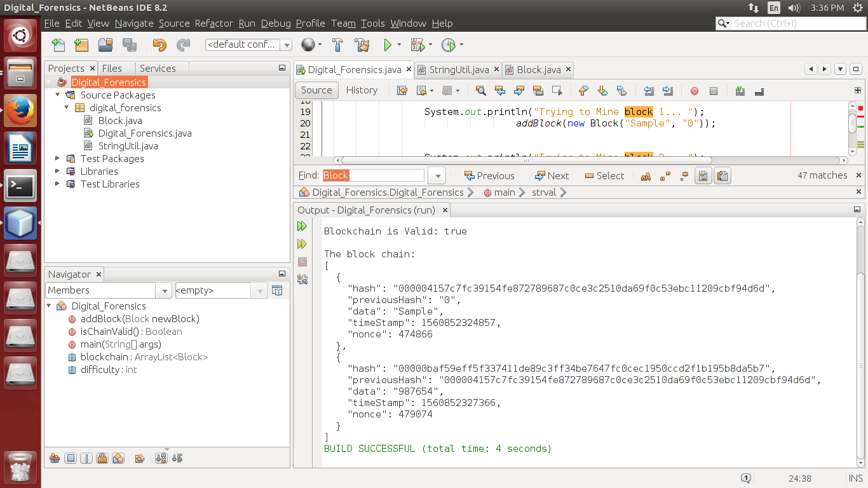This screenshot has width=868, height=488.
Task: Click the Profile Project clock icon
Action: tap(449, 45)
